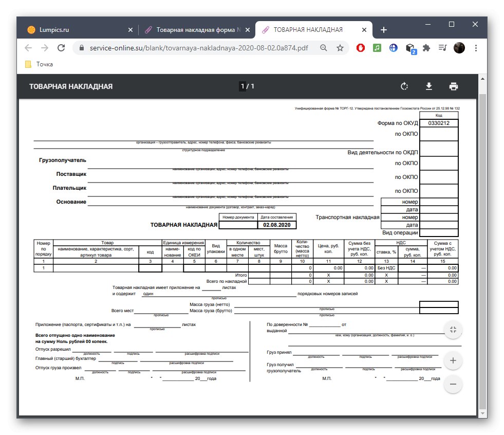Click the fit-to-page control

[x=453, y=330]
